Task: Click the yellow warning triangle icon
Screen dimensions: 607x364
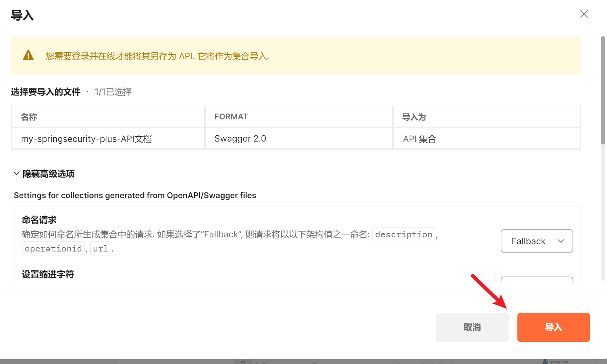Action: (28, 56)
